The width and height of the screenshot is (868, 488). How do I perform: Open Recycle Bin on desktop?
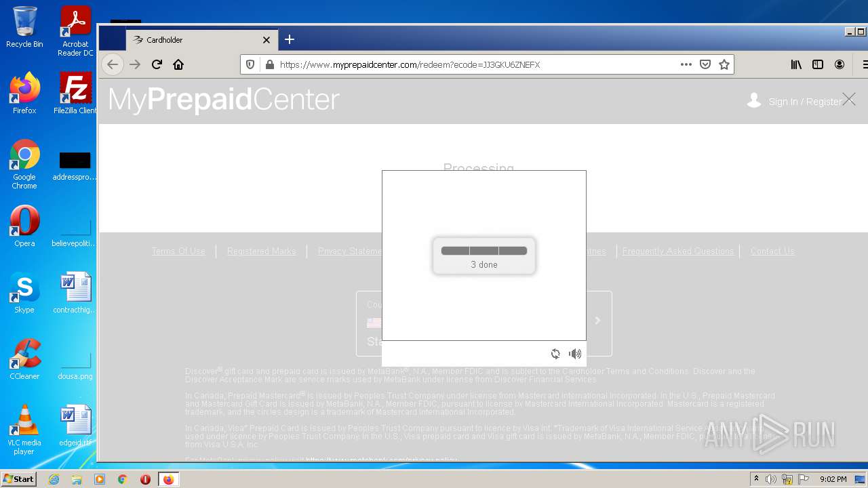click(24, 27)
